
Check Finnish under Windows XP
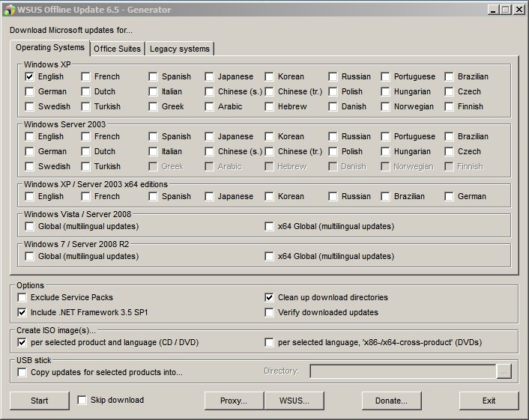449,106
